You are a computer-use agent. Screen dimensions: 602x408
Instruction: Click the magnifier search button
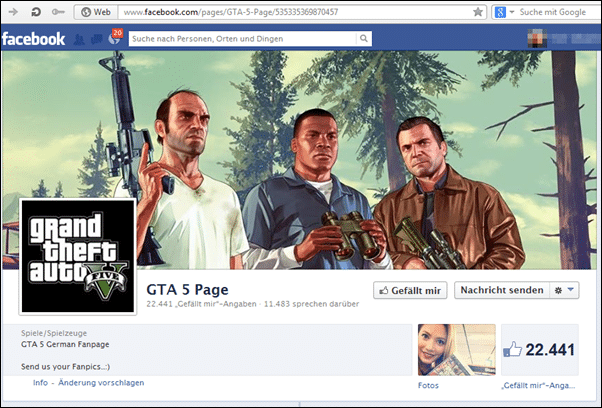tap(364, 38)
